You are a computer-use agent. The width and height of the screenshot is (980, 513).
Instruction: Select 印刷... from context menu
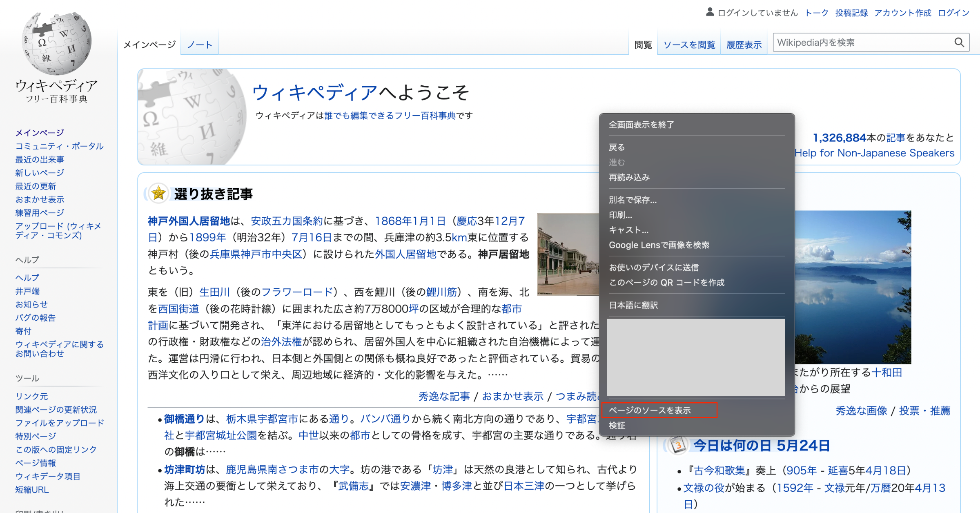click(697, 215)
